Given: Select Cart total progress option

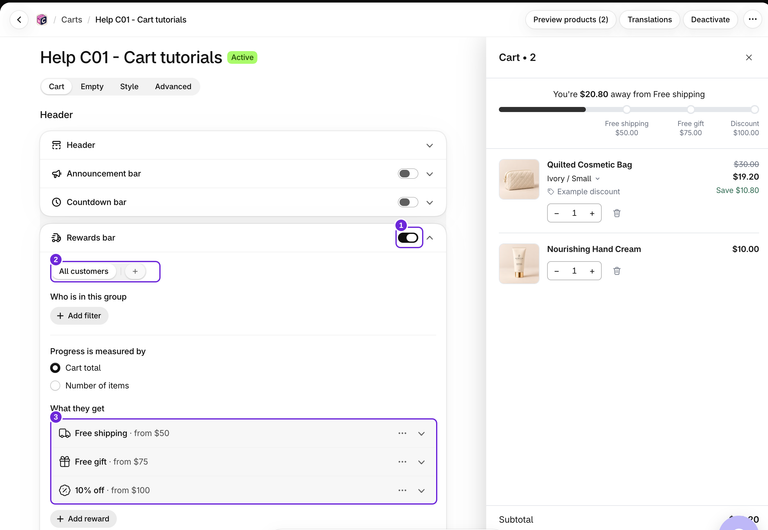Looking at the screenshot, I should [55, 368].
